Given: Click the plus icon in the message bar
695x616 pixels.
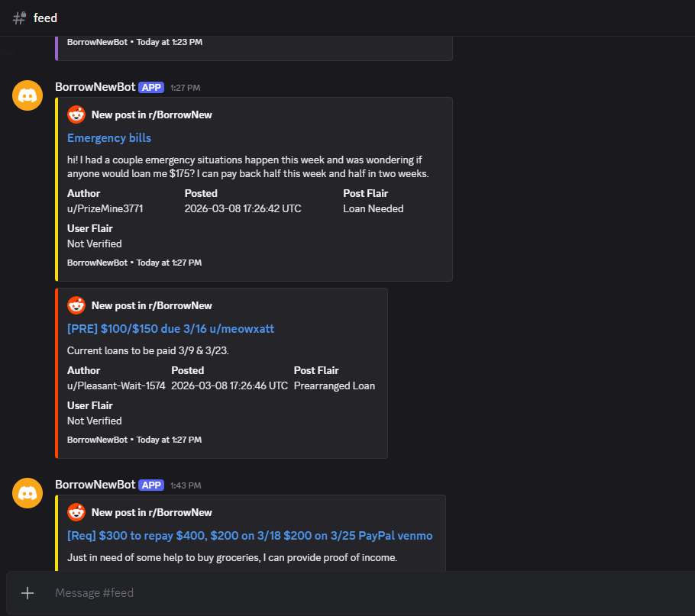Looking at the screenshot, I should tap(27, 592).
